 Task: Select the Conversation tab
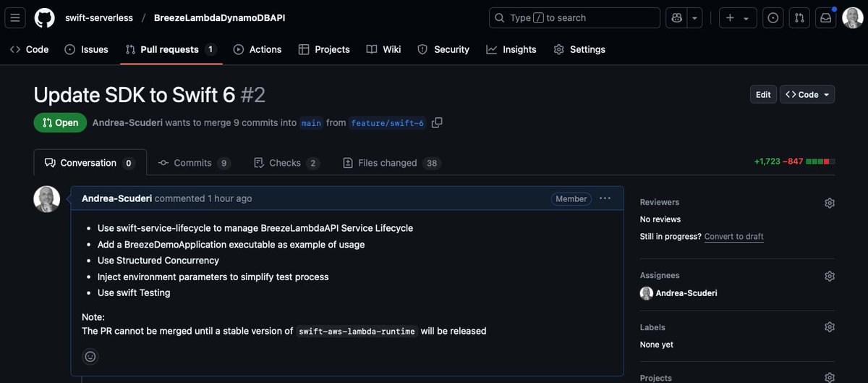click(x=90, y=163)
